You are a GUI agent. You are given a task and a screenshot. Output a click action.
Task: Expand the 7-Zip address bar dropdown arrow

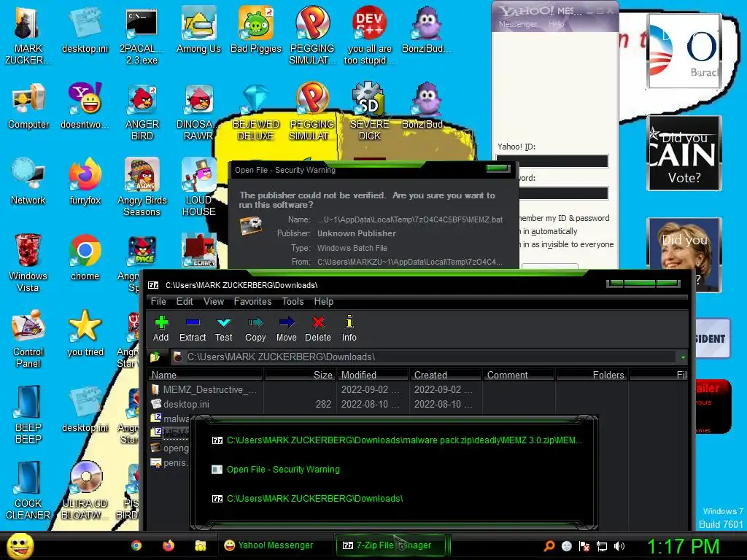(x=683, y=357)
